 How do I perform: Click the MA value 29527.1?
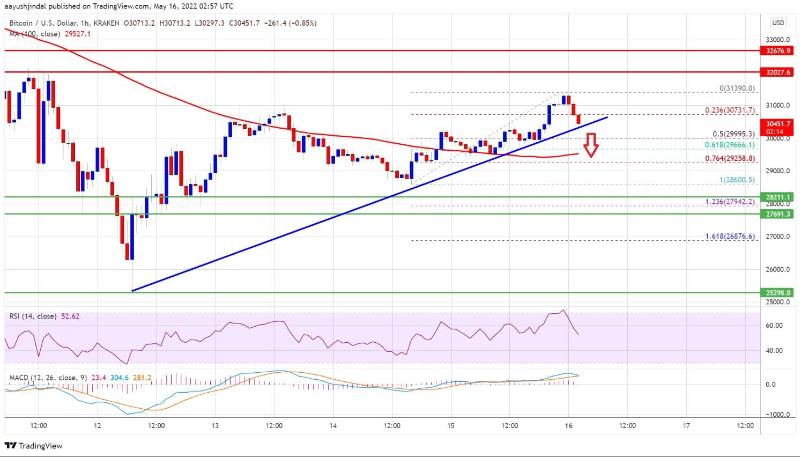click(x=78, y=34)
